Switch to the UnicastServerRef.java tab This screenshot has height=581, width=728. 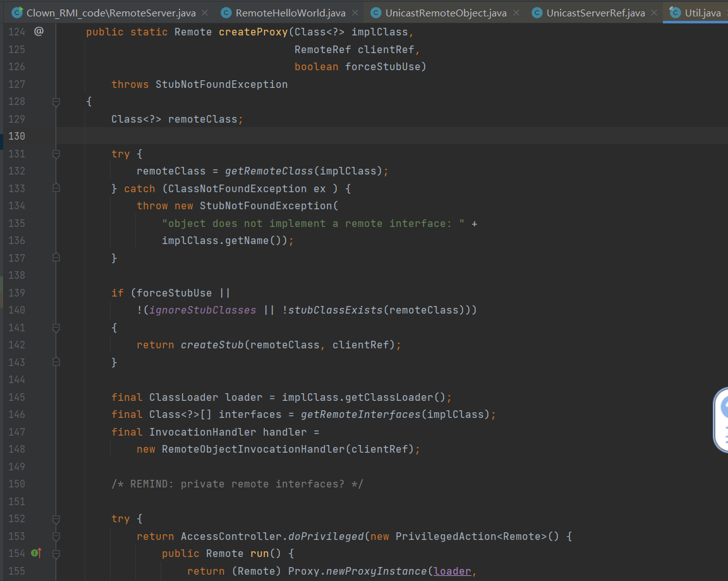(595, 13)
